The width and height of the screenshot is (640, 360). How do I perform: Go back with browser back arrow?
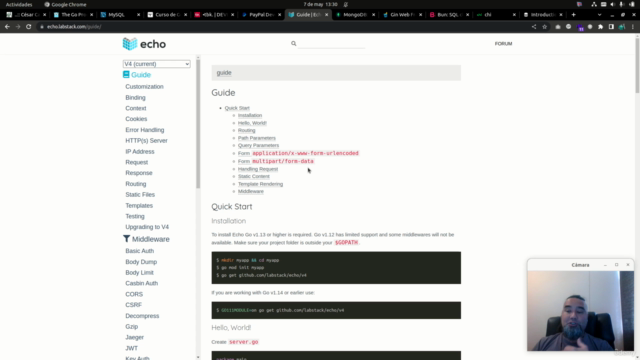(7, 27)
